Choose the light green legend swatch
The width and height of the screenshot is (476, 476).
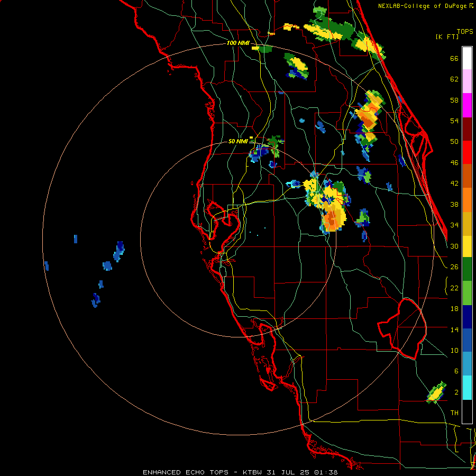[467, 293]
